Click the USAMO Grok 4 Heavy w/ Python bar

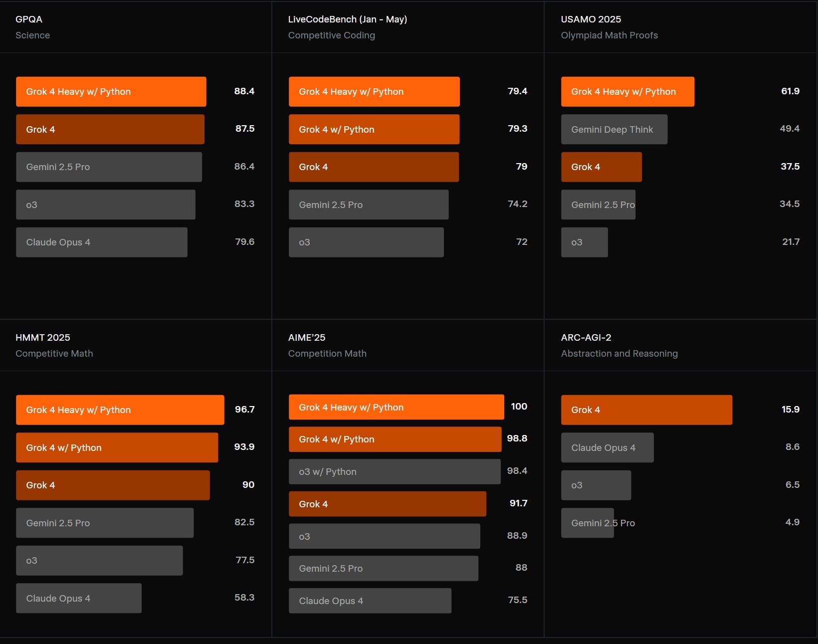point(627,92)
